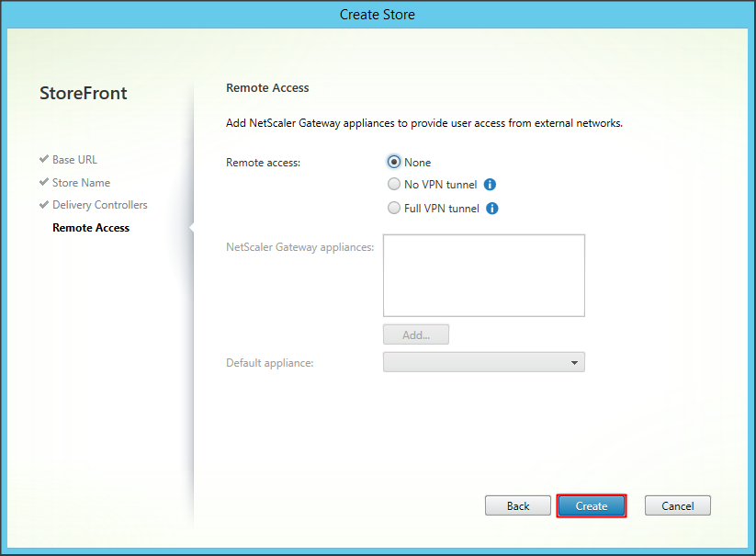Click the Back button
The image size is (756, 556).
(518, 505)
